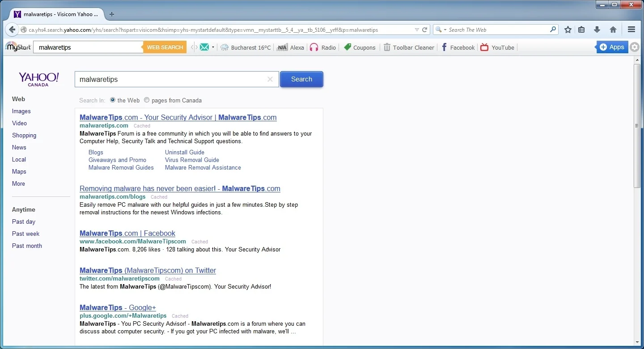644x349 pixels.
Task: Click the vertical page scrollbar thumb
Action: (637, 126)
